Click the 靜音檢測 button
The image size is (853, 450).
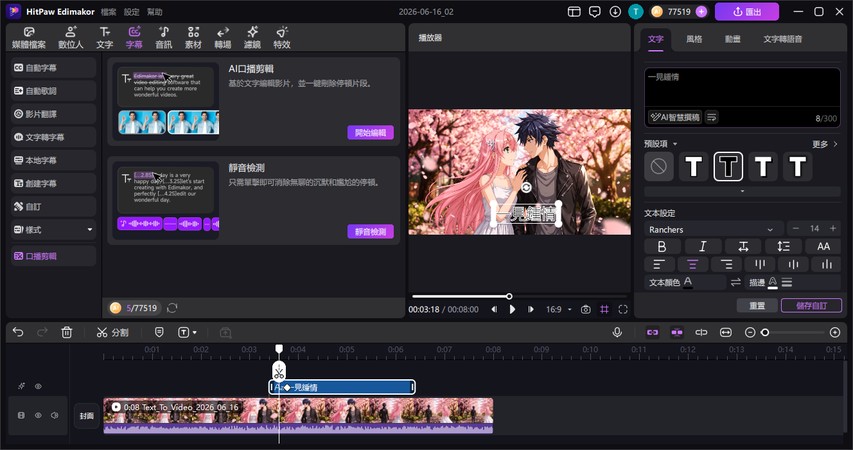click(370, 231)
